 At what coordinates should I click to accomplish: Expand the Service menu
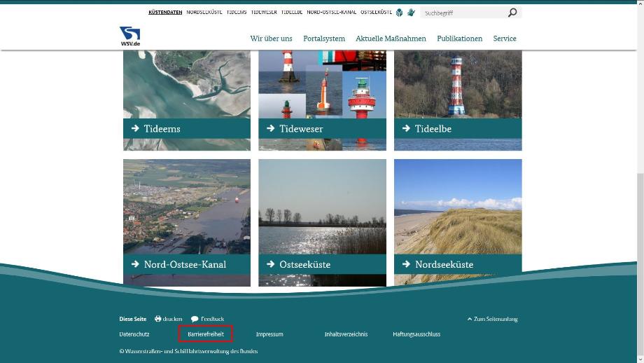(x=504, y=39)
